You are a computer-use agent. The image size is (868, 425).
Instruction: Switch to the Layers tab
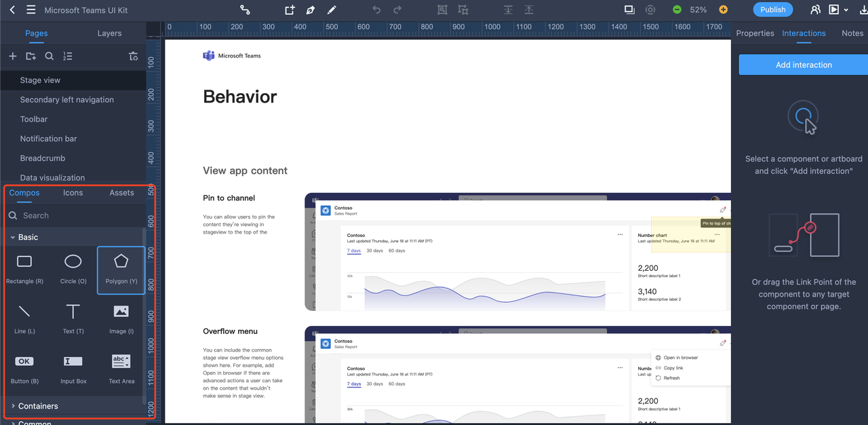tap(109, 33)
